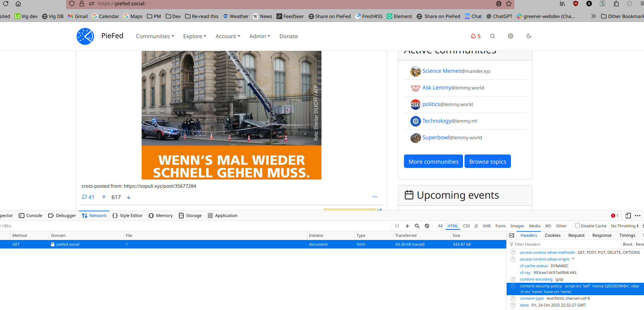Upvote the post with 617 points
The image size is (644, 310).
click(104, 197)
